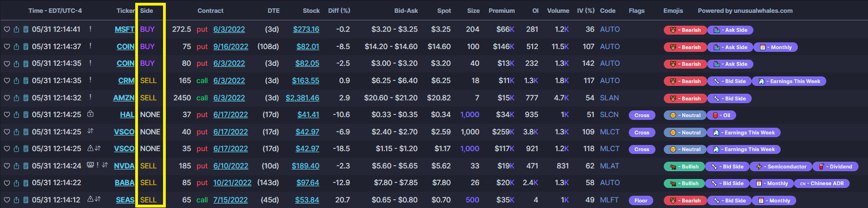Click the Powered by unusualwhales.com text
The height and width of the screenshot is (208, 868).
744,11
